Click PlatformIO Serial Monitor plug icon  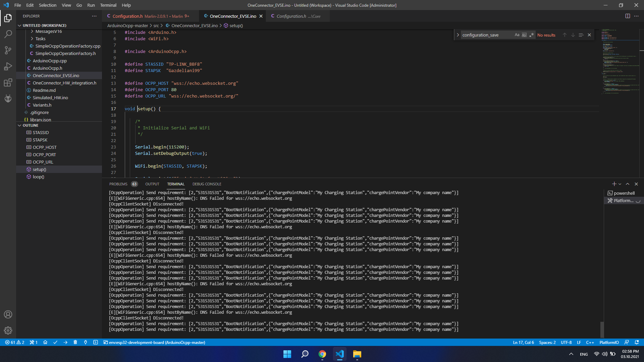[x=86, y=342]
